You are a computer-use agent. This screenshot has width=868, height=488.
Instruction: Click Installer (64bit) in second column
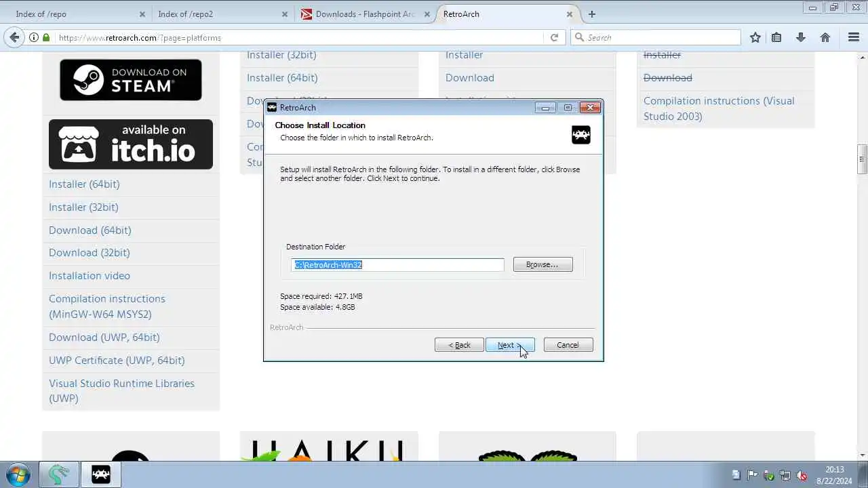(282, 78)
